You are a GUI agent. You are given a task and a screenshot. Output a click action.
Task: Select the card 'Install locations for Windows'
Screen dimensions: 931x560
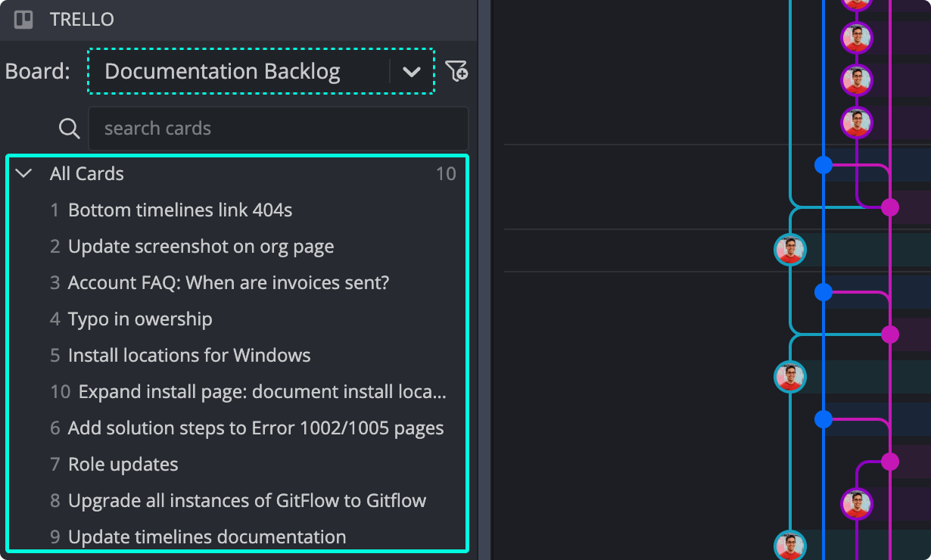187,355
